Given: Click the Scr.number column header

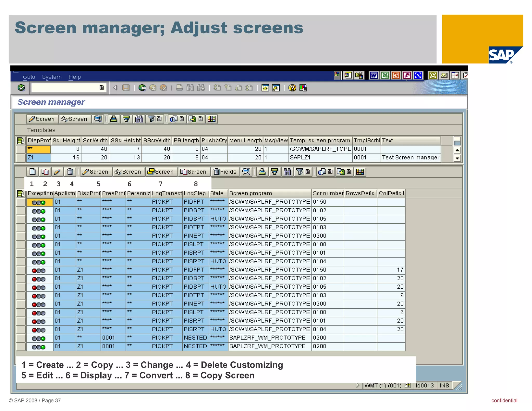Looking at the screenshot, I should pos(328,193).
